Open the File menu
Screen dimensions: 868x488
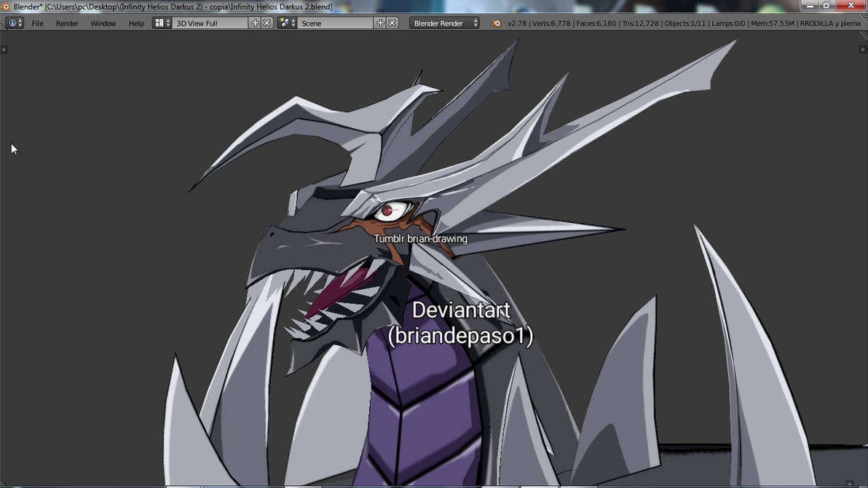pyautogui.click(x=37, y=23)
